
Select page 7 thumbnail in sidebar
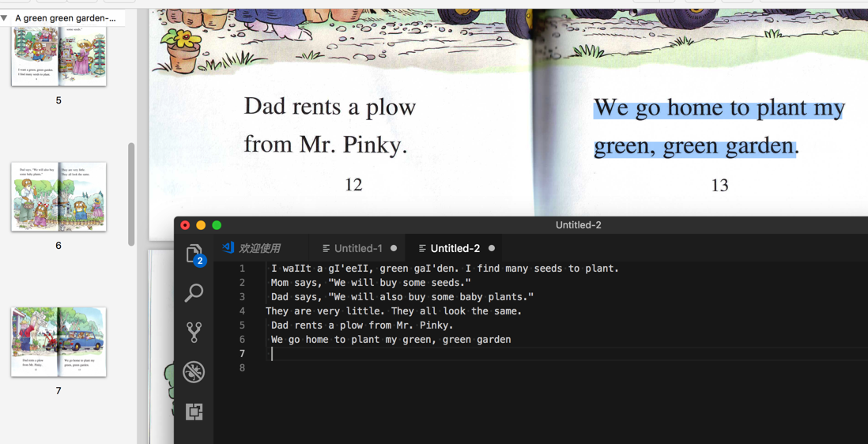coord(58,342)
